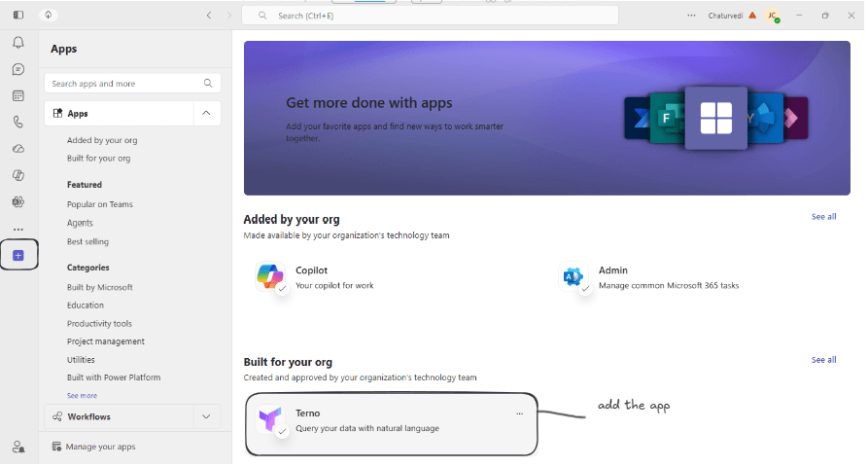Click in the Search apps and more field
Image resolution: width=868 pixels, height=466 pixels.
[132, 83]
